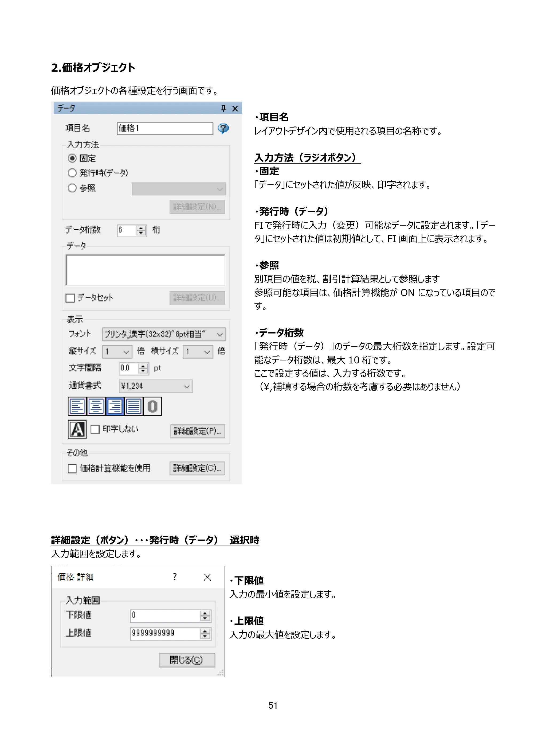534x756 pixels.
Task: Open 詳細設定(P)... display settings
Action: (x=197, y=431)
